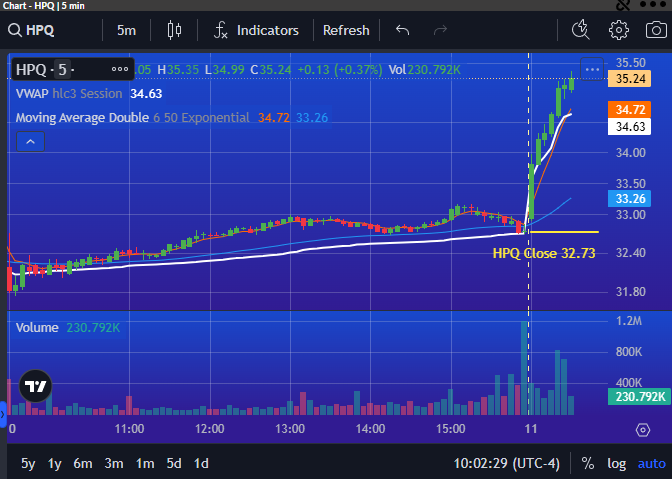Open window menu three dots in title bar
This screenshot has height=479, width=672.
652,4
